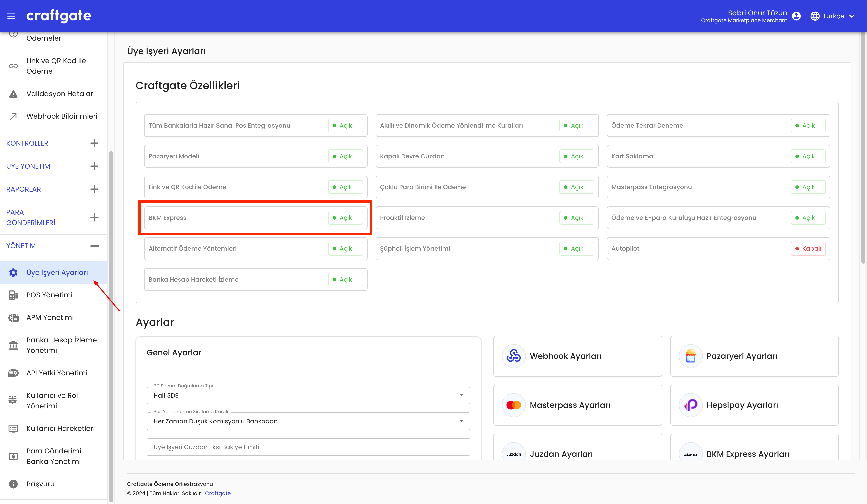Viewport: 867px width, 504px height.
Task: Click the list icon for Kullanıcı Hareketleri
Action: pos(13,429)
